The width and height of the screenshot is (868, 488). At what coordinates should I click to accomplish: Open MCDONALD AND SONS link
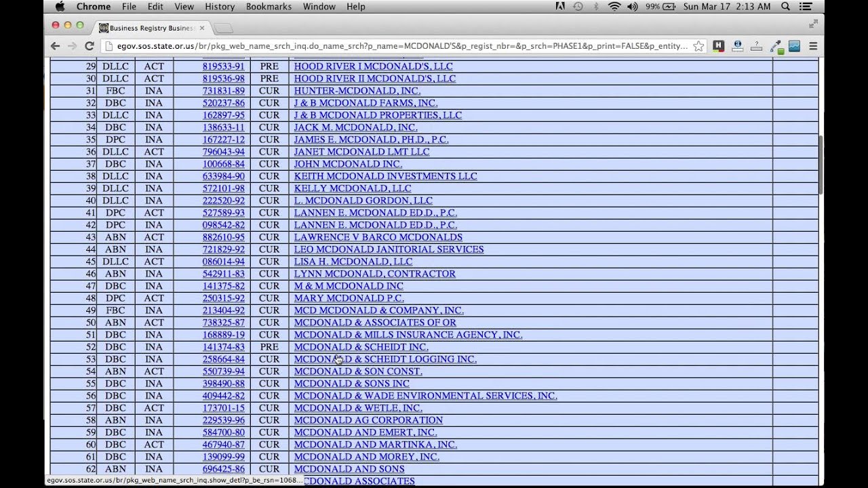click(349, 469)
